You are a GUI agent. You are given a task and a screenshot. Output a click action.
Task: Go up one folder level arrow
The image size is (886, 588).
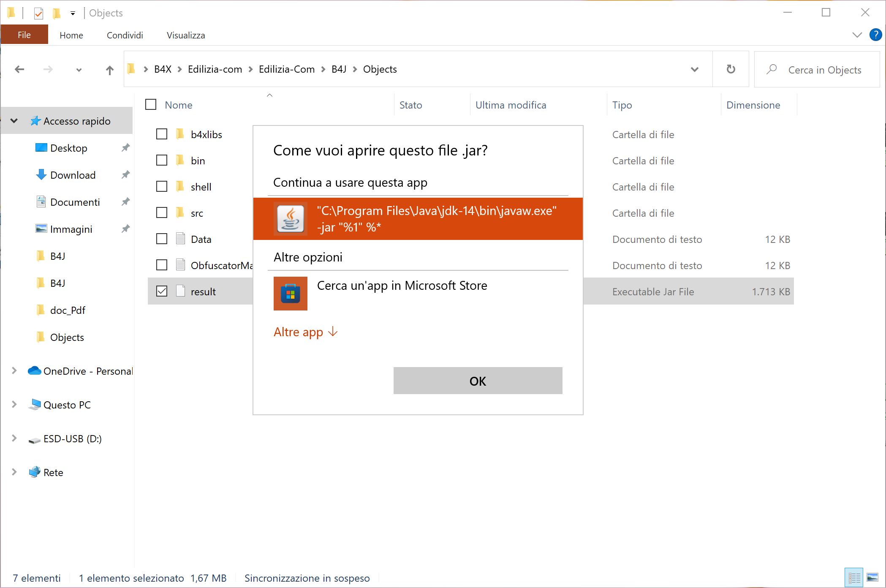[109, 70]
